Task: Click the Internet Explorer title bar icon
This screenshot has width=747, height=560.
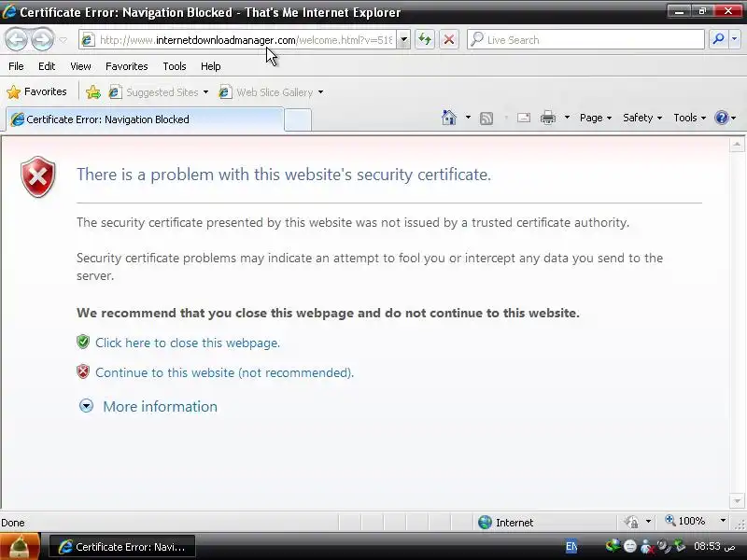Action: [9, 11]
